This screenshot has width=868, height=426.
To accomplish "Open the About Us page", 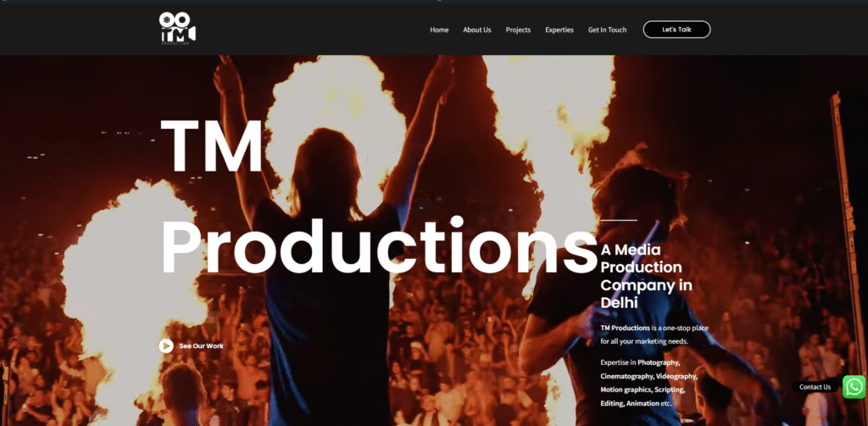I will click(476, 30).
